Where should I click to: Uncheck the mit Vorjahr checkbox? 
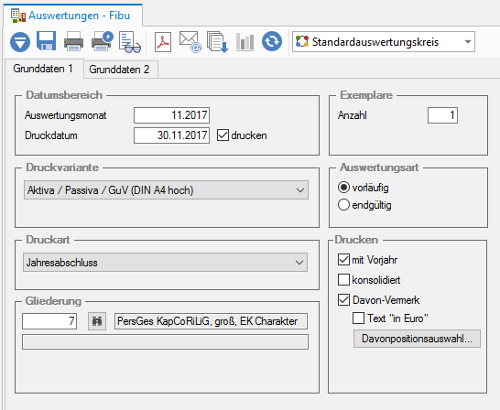point(344,260)
